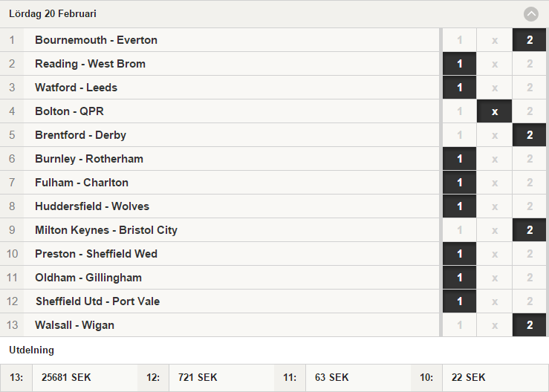This screenshot has height=392, width=549.
Task: Pick outcome 2 for Watford - Leeds
Action: 530,88
